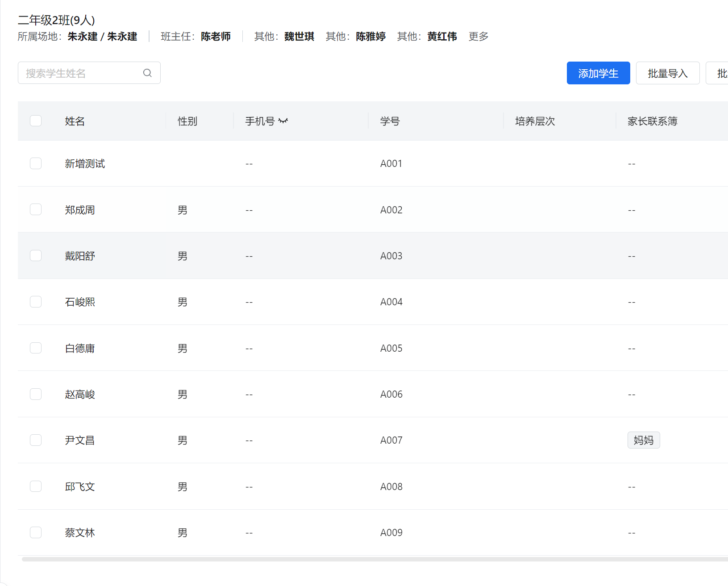Click student ID A003
This screenshot has width=728, height=586.
click(391, 256)
